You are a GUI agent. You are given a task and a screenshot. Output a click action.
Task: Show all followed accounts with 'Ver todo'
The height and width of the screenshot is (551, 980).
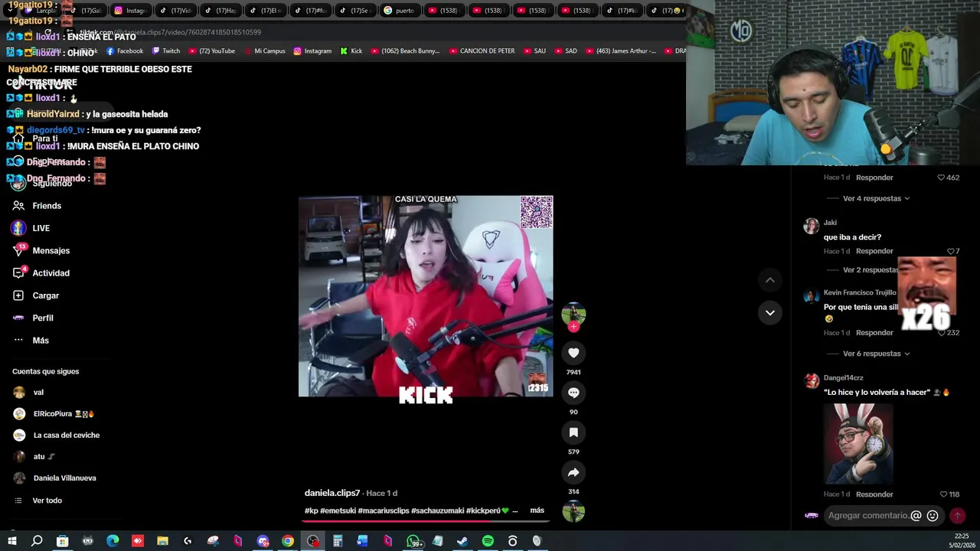(47, 500)
